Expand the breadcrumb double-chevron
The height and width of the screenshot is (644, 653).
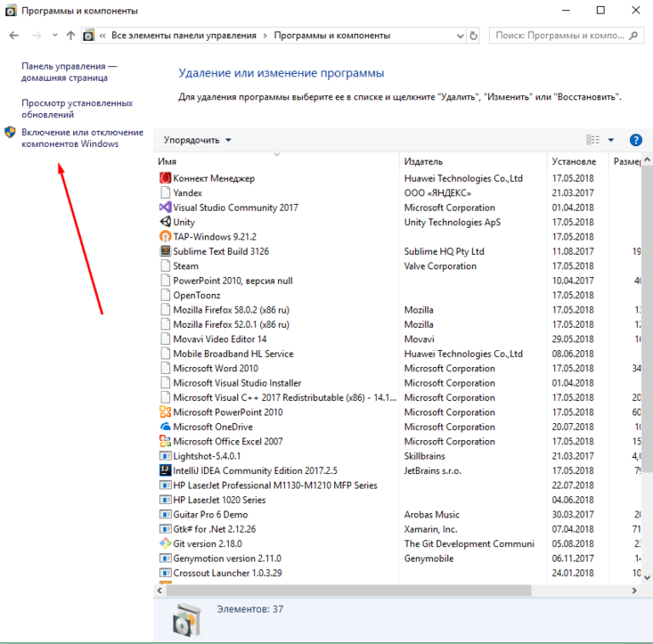tap(102, 36)
